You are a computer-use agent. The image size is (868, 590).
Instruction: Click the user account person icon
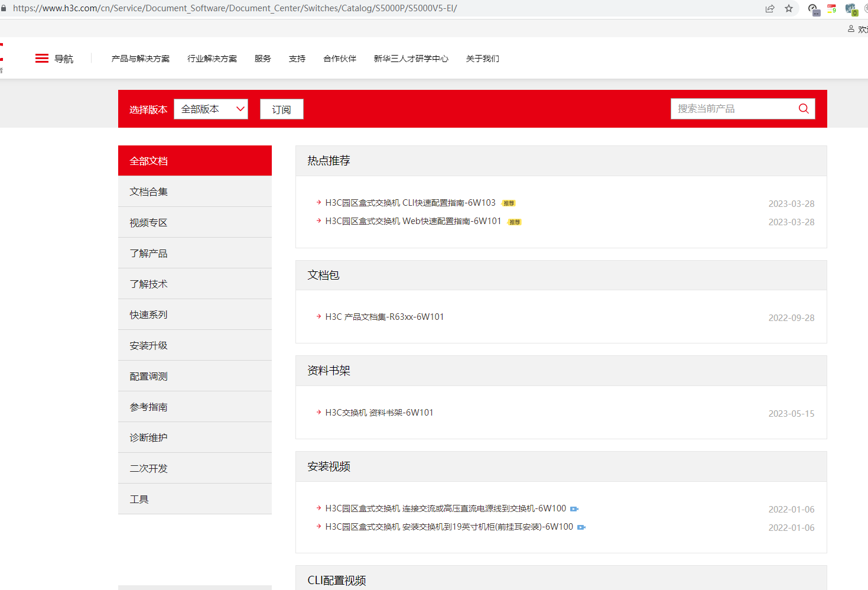click(851, 28)
